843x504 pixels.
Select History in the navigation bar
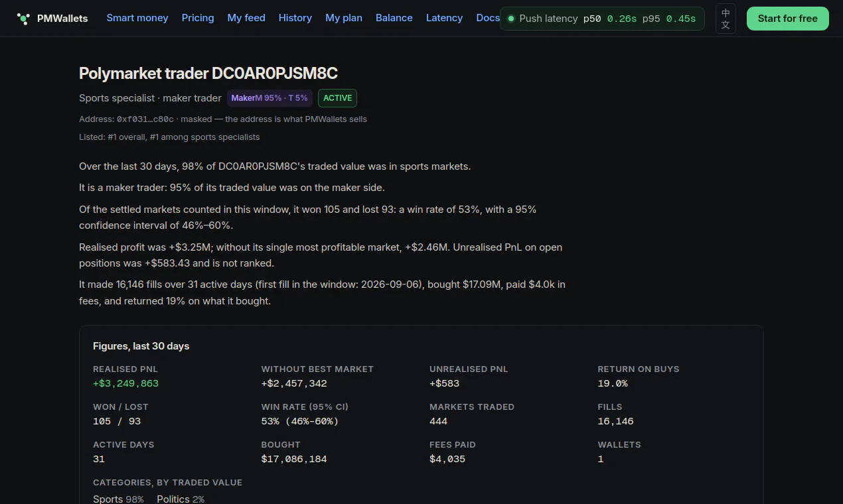click(x=295, y=18)
